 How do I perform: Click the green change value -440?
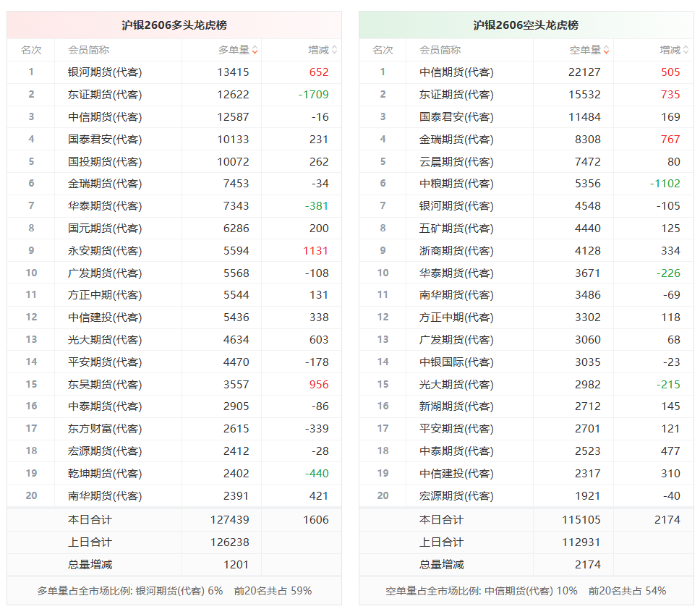(x=317, y=474)
